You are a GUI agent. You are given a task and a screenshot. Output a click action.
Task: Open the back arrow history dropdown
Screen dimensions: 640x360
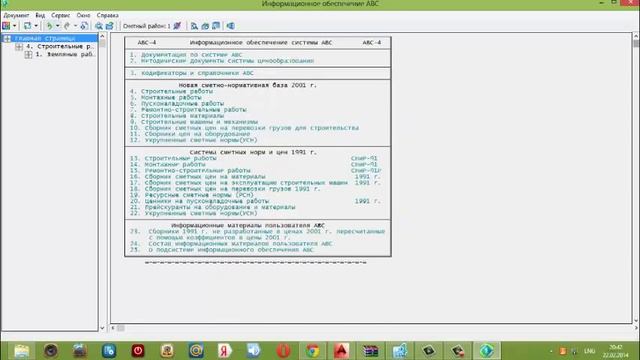click(x=58, y=26)
